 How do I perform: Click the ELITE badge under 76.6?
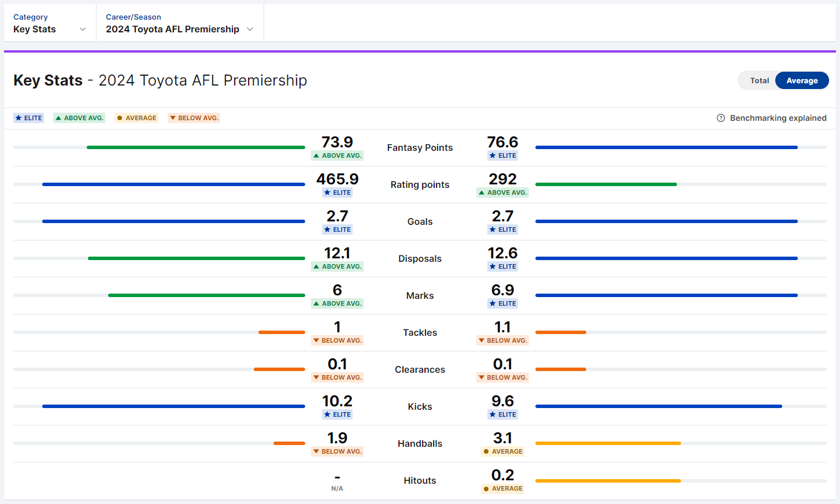coord(502,155)
